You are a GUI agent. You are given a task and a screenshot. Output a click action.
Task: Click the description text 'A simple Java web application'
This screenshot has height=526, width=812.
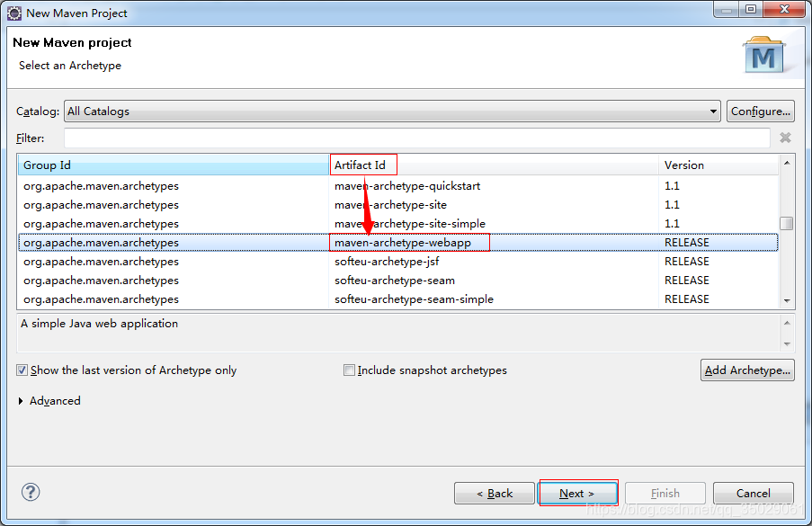click(100, 324)
